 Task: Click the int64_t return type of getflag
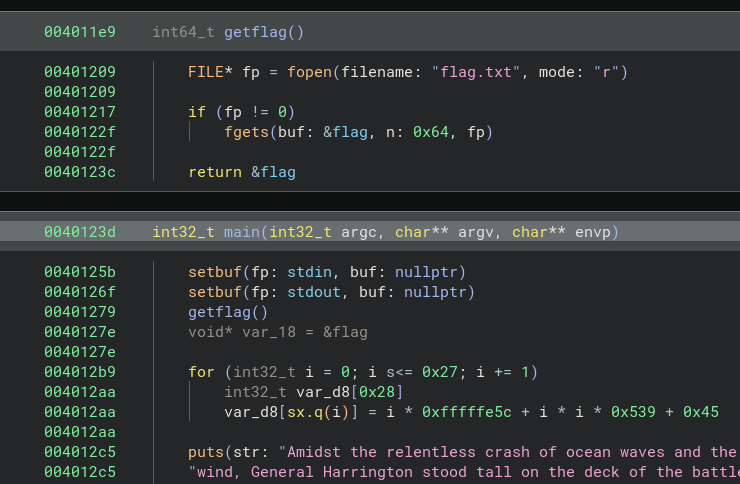184,32
